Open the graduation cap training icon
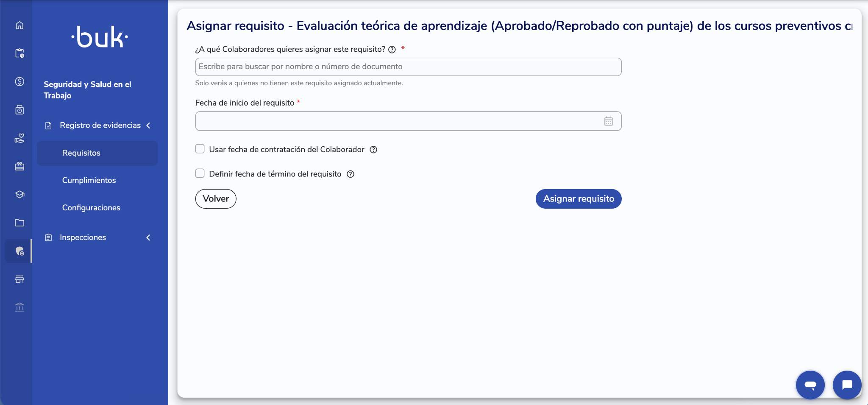The image size is (868, 405). tap(19, 194)
